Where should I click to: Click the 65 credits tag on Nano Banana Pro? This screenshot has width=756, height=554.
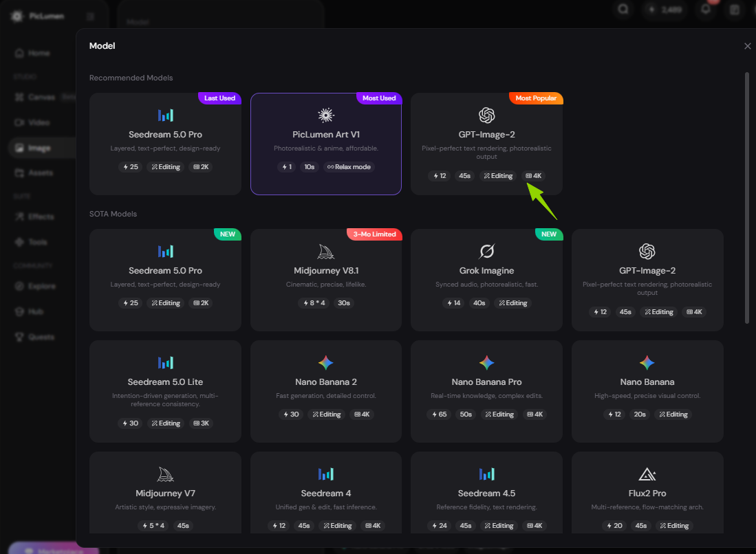coord(440,414)
